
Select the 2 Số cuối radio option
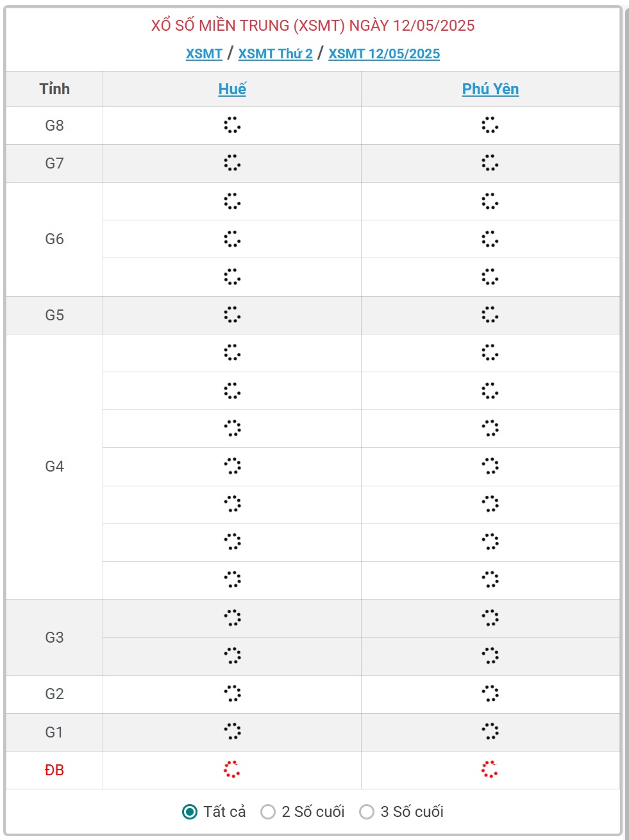[x=268, y=812]
